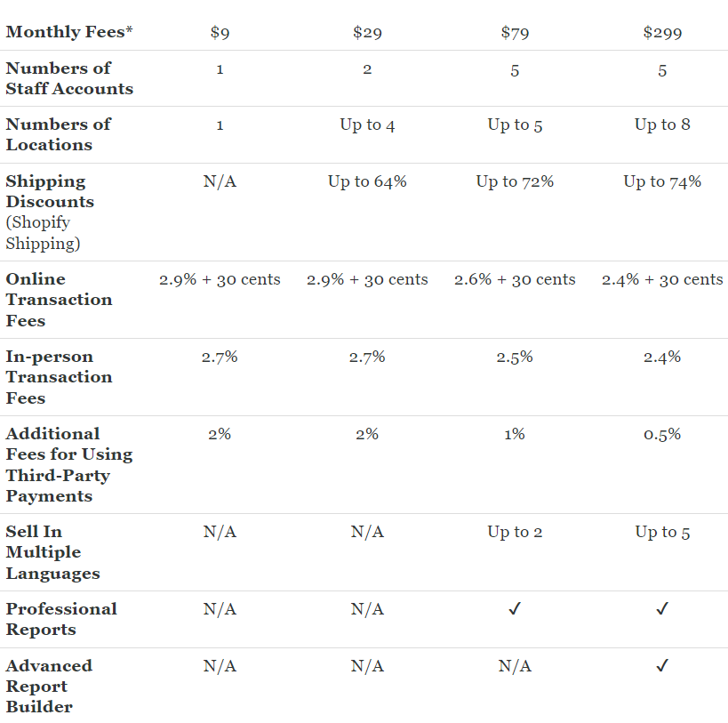Select the N/A shipping discount for $9 plan
The image size is (728, 723).
pos(220,181)
